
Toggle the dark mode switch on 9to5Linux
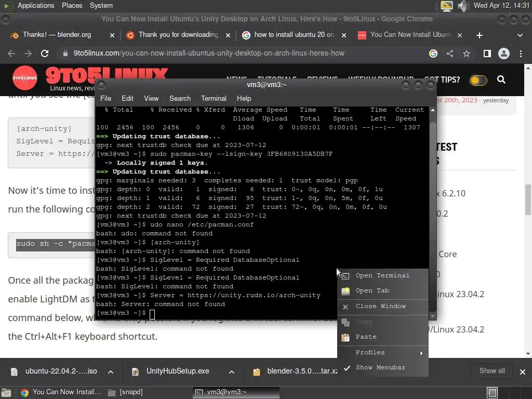coord(478,81)
